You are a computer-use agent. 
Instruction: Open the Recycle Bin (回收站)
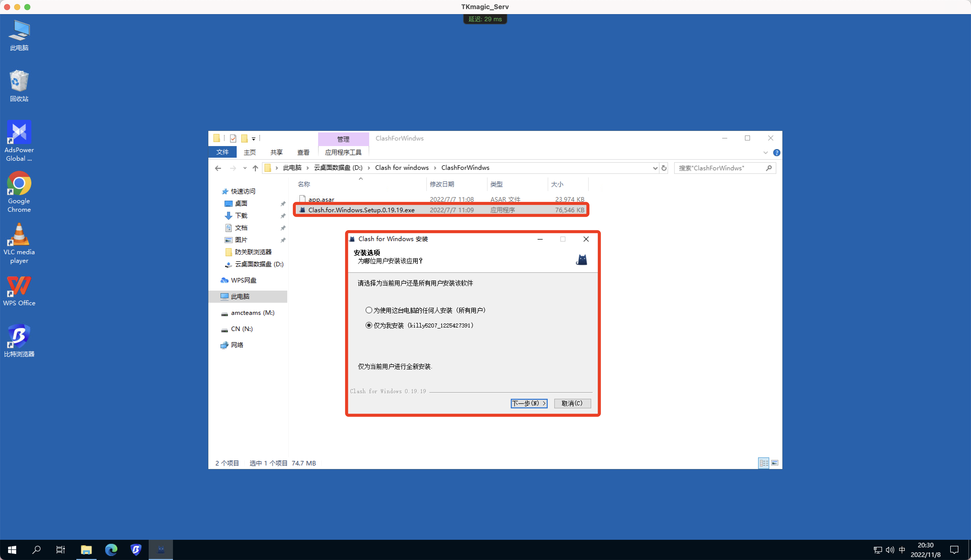(19, 81)
